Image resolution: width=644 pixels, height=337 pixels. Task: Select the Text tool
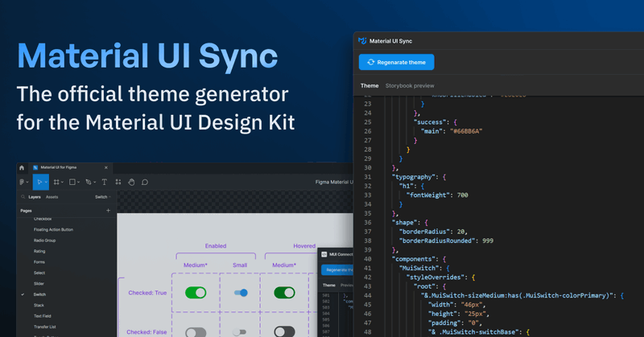pyautogui.click(x=105, y=182)
